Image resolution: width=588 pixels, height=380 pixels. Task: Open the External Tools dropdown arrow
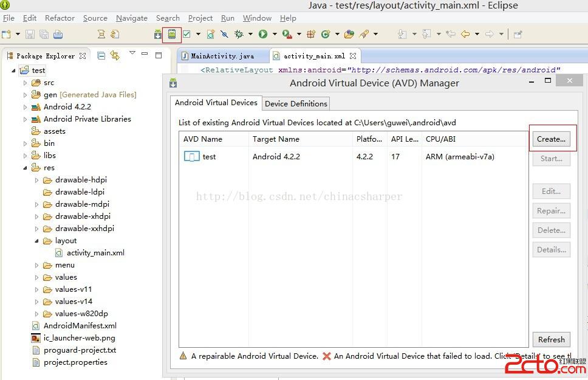[x=299, y=34]
